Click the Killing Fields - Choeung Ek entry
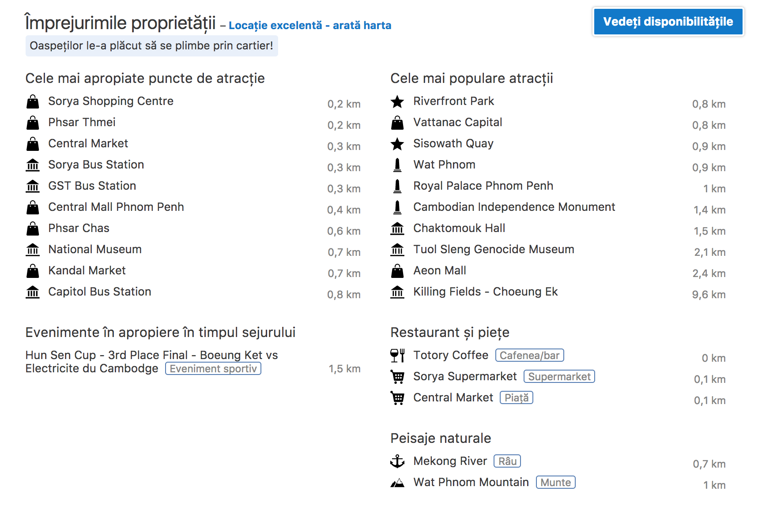 click(485, 292)
